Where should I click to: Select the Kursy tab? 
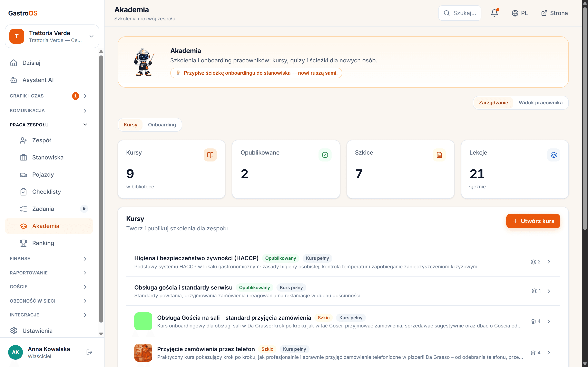tap(130, 125)
